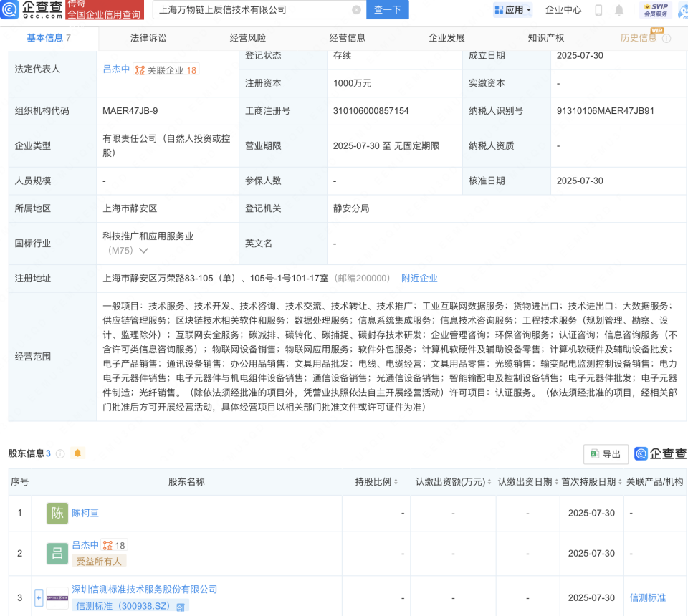This screenshot has width=688, height=616.
Task: Open the 应用 apps dropdown
Action: pos(512,9)
